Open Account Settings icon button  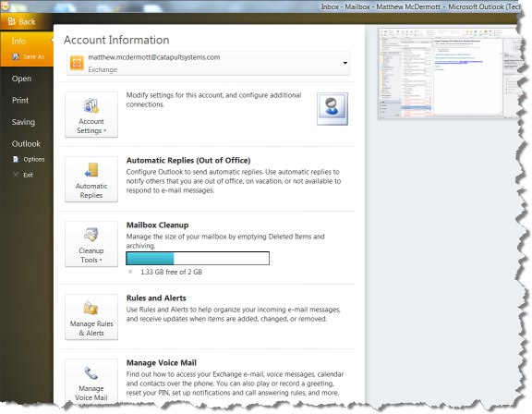[91, 106]
